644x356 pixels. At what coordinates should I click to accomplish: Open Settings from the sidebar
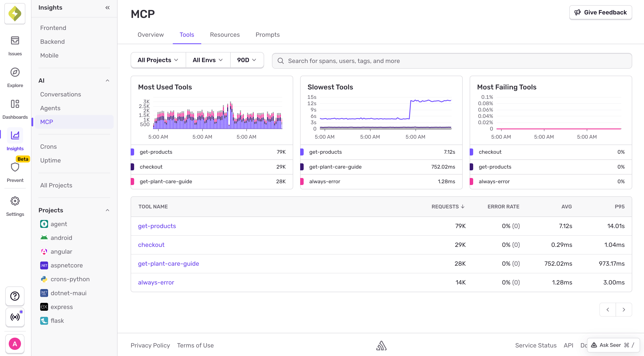pos(15,205)
